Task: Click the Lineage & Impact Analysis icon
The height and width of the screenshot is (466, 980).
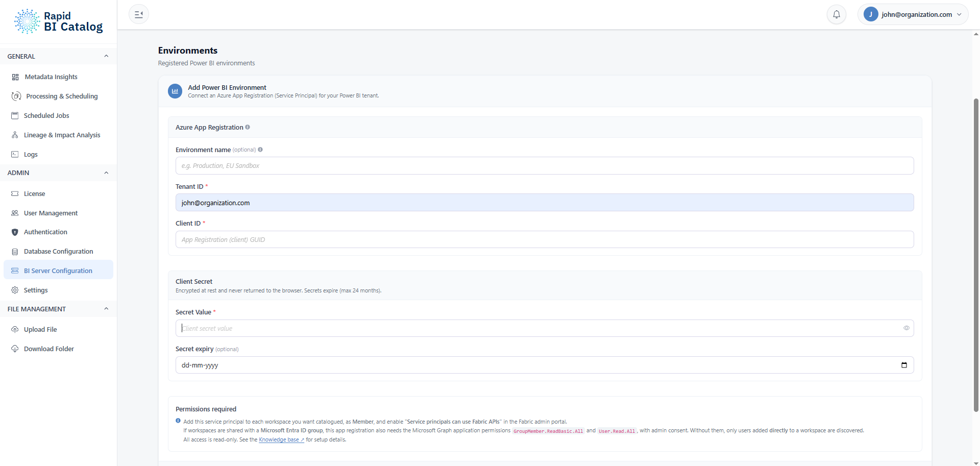Action: tap(15, 135)
